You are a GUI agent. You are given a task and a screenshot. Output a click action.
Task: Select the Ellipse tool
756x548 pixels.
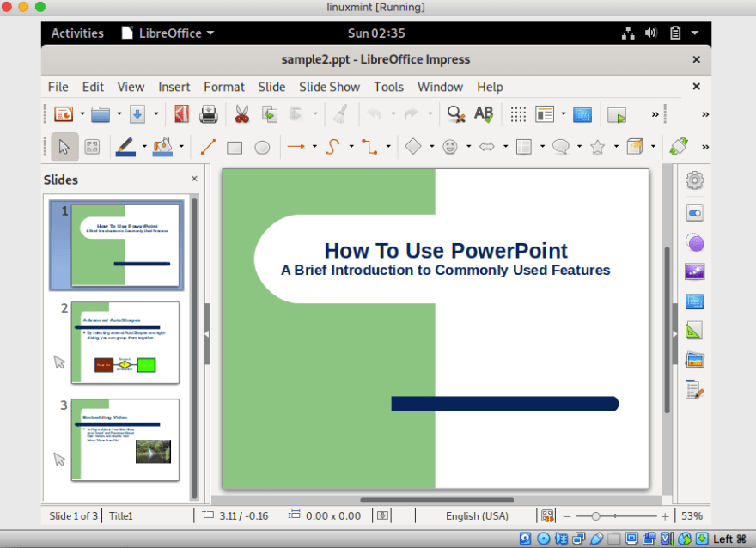point(262,147)
